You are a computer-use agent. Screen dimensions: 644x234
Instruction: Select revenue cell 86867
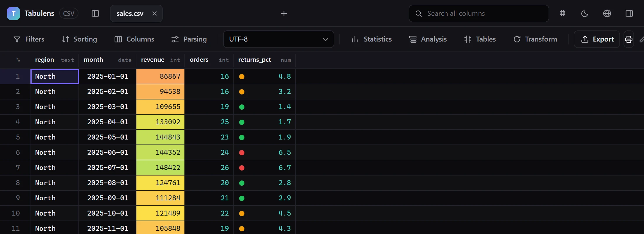160,76
